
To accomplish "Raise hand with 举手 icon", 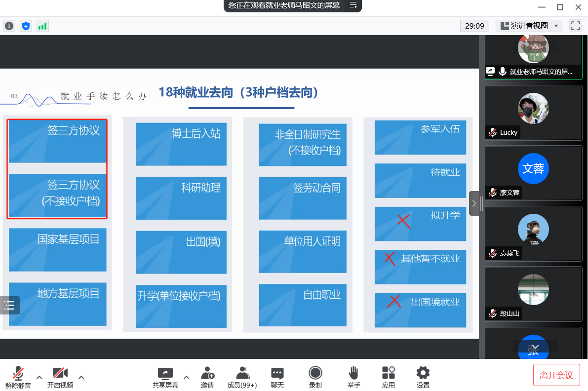I will (x=353, y=377).
